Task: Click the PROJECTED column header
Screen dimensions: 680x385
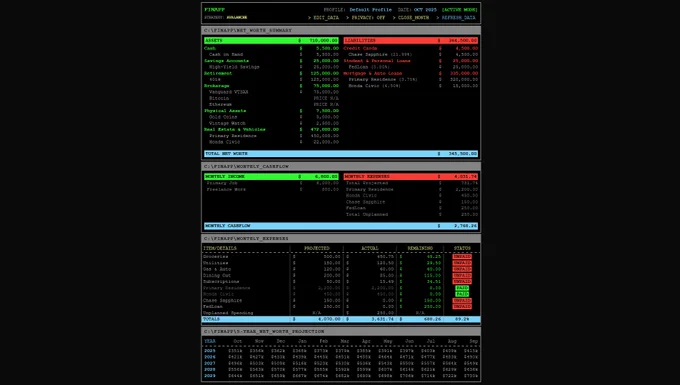Action: [x=317, y=248]
